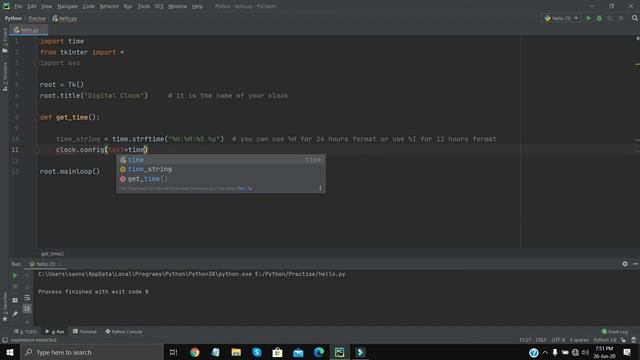This screenshot has height=360, width=640.
Task: Open Python 3.8 interpreter selector
Action: 604,340
